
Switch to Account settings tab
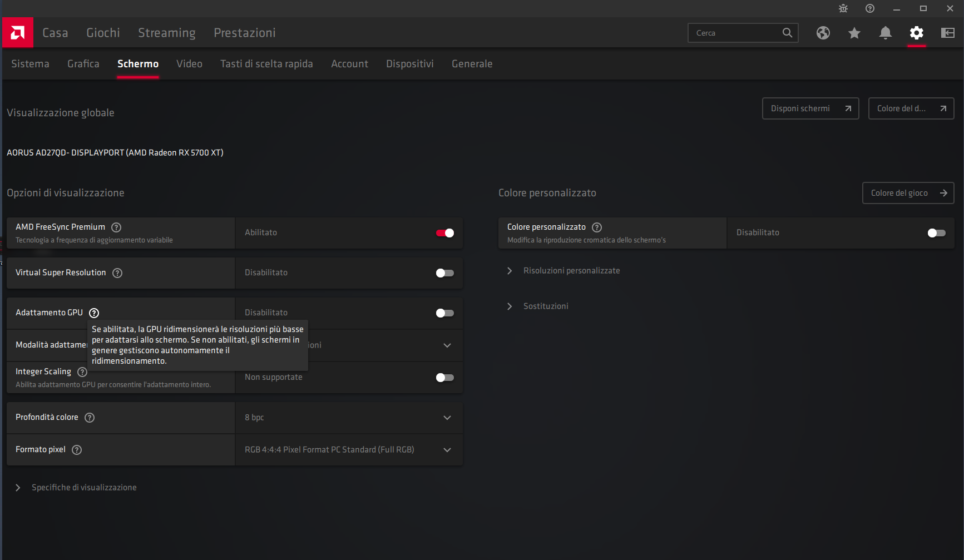click(x=349, y=63)
